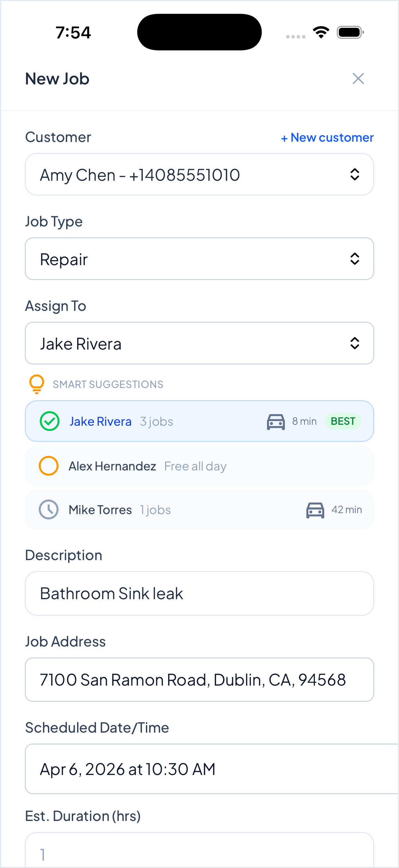The image size is (399, 868).
Task: Select Jake Rivera green checkmark suggestion
Action: click(x=50, y=421)
